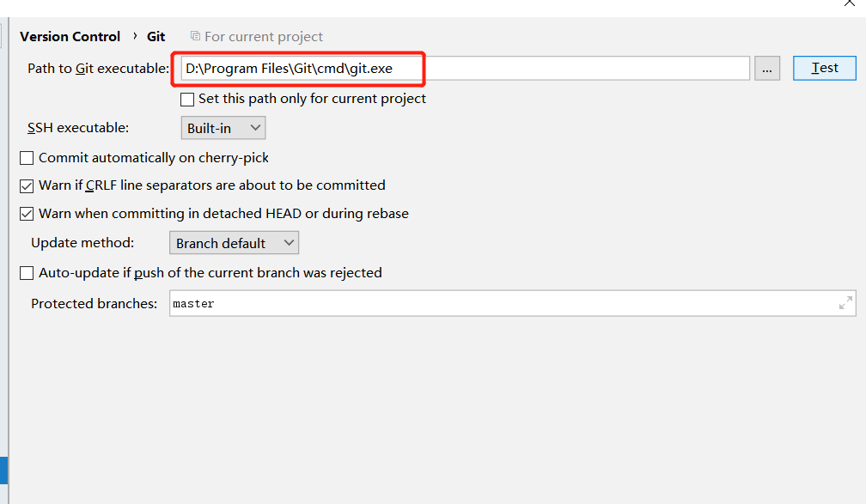Click the blue scrollbar thumb on left edge
This screenshot has height=504, width=866.
pyautogui.click(x=3, y=470)
